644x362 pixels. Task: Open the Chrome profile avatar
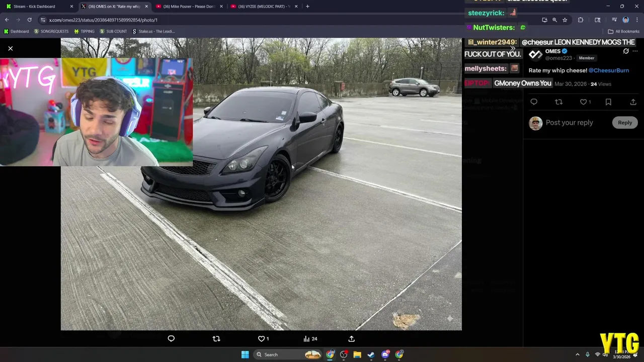pos(625,20)
